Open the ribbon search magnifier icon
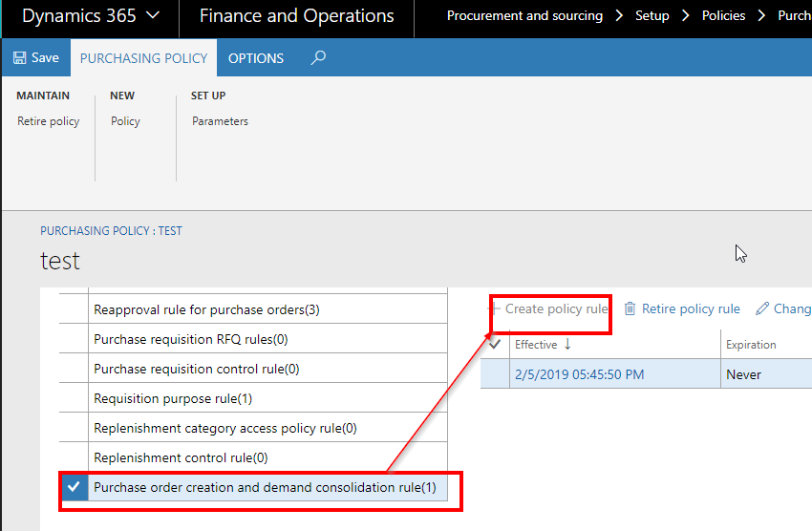The image size is (812, 531). click(x=318, y=57)
